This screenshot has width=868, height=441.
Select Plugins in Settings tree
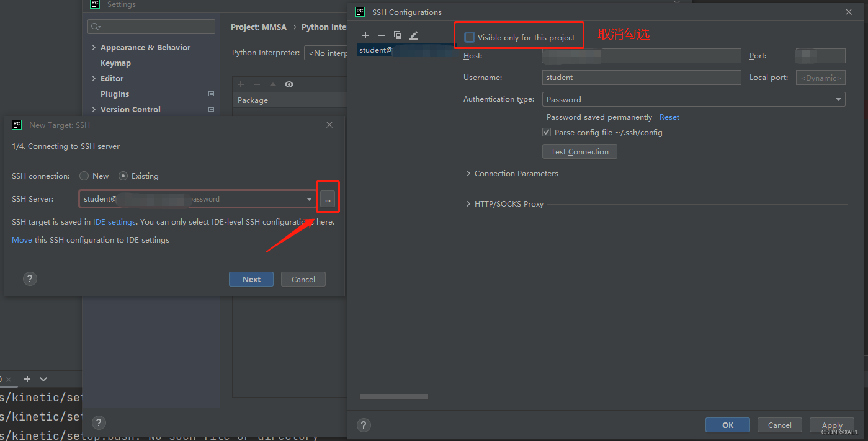click(x=115, y=94)
